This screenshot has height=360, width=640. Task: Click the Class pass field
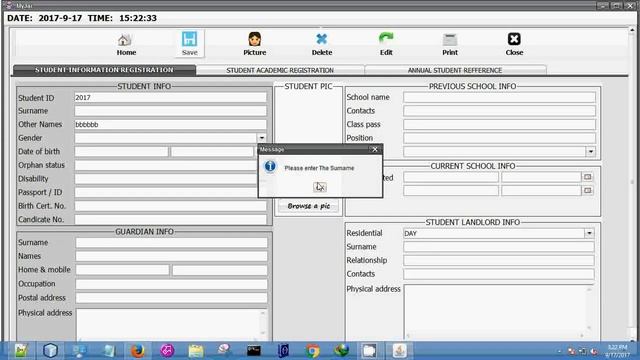499,124
